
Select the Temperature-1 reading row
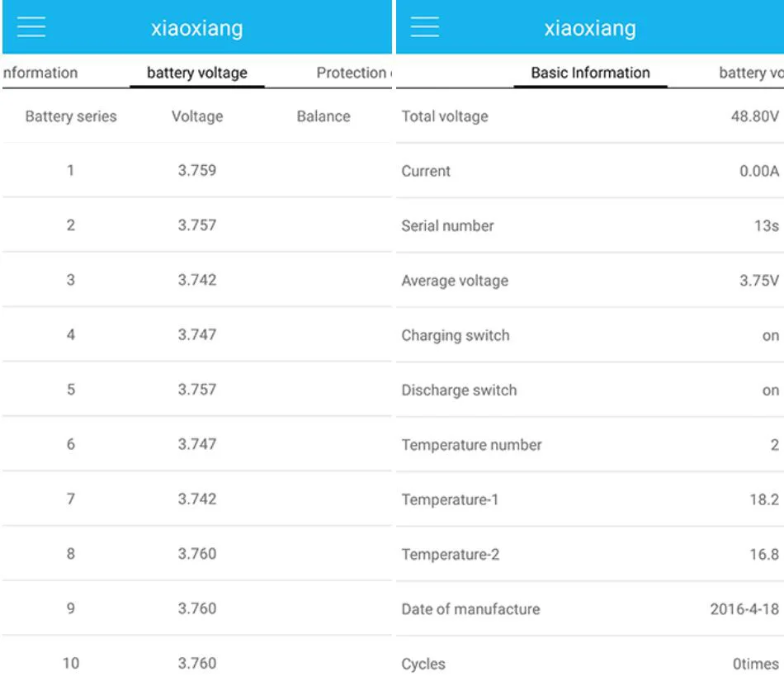pos(590,499)
